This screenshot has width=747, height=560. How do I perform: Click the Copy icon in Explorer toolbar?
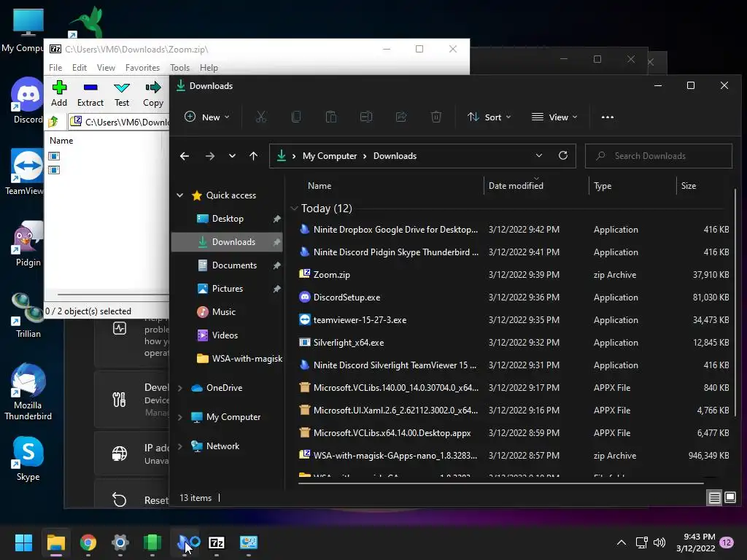pyautogui.click(x=296, y=117)
